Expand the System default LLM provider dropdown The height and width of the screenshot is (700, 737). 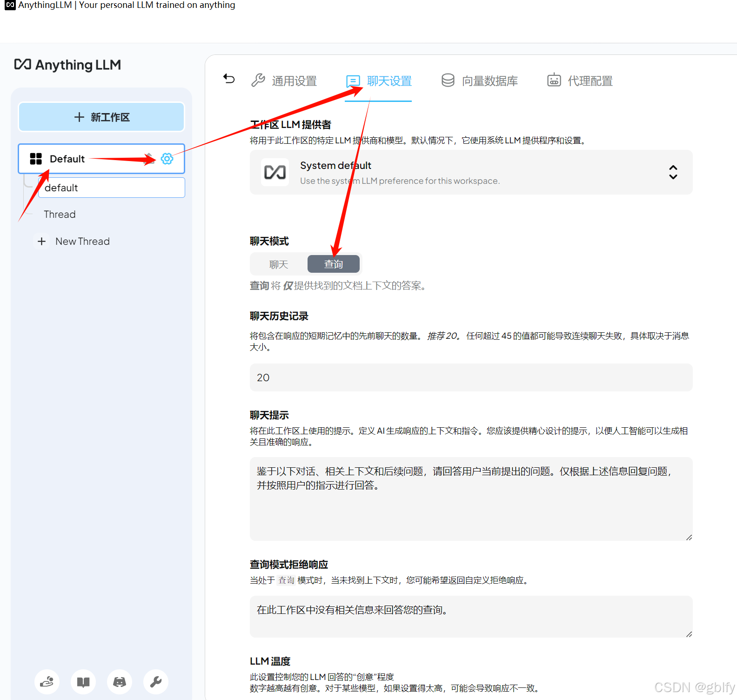(x=471, y=172)
